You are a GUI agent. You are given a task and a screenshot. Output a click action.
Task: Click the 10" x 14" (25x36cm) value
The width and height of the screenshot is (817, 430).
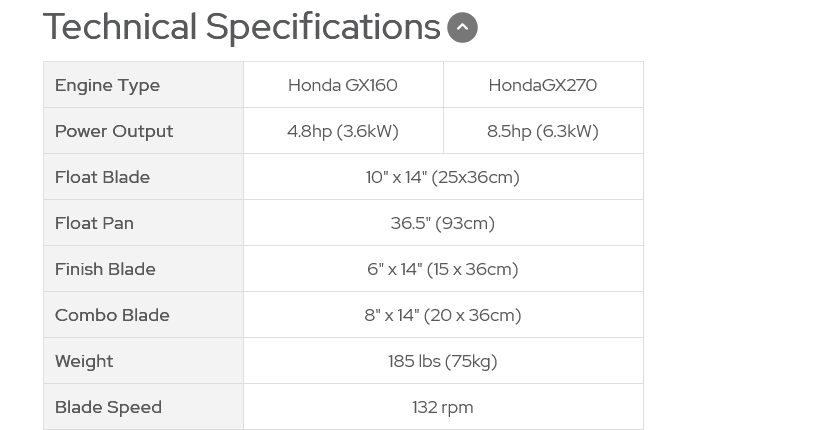click(443, 177)
